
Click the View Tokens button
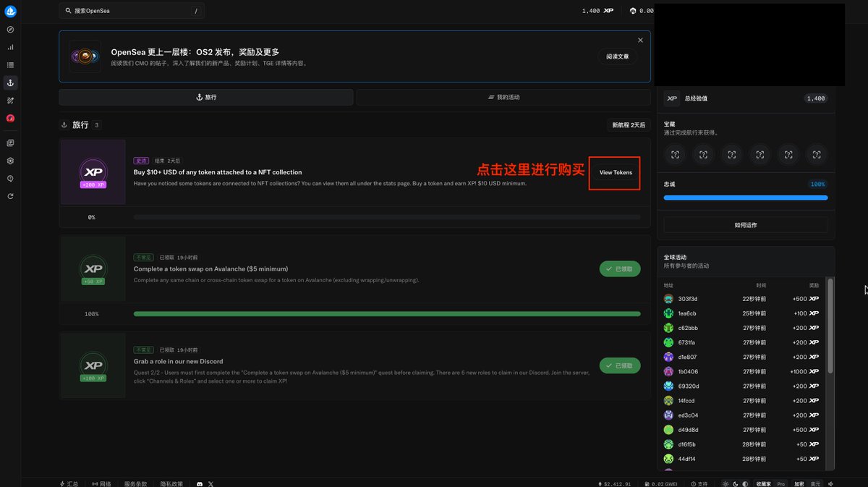click(x=615, y=173)
